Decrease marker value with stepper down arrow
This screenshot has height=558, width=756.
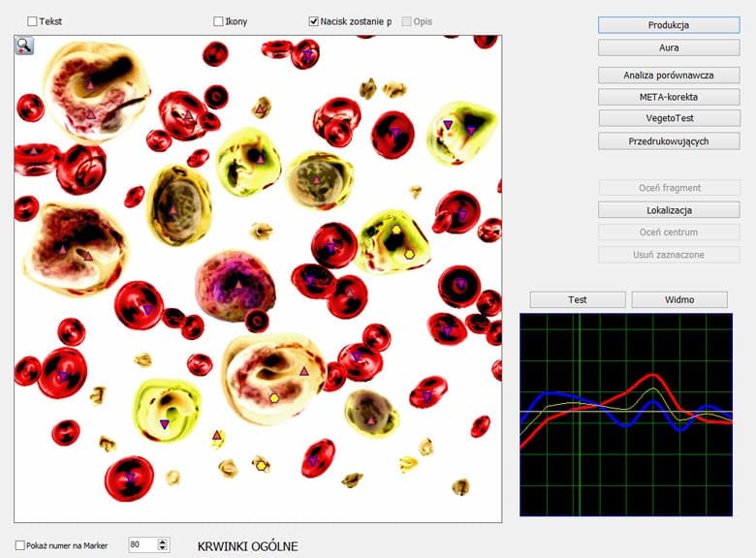tap(163, 549)
